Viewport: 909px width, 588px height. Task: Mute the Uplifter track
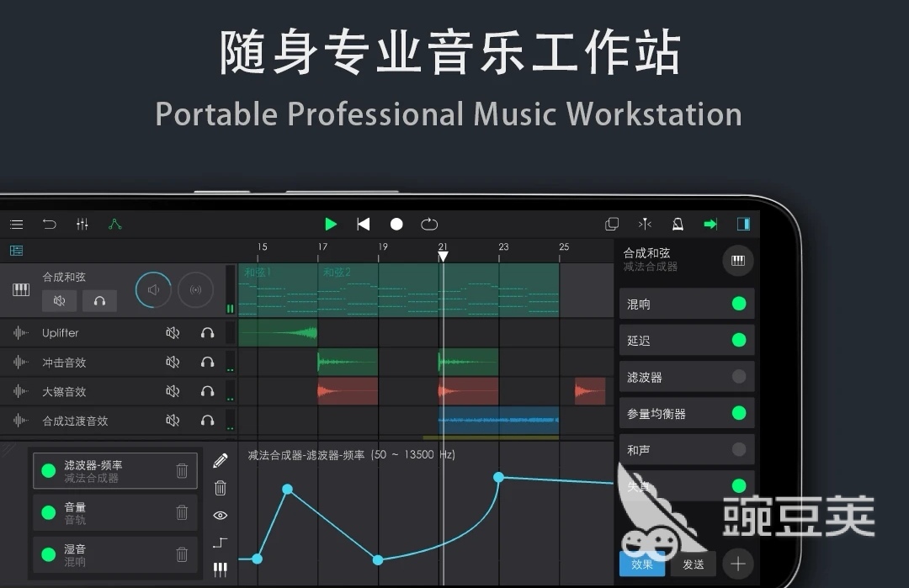click(x=173, y=333)
